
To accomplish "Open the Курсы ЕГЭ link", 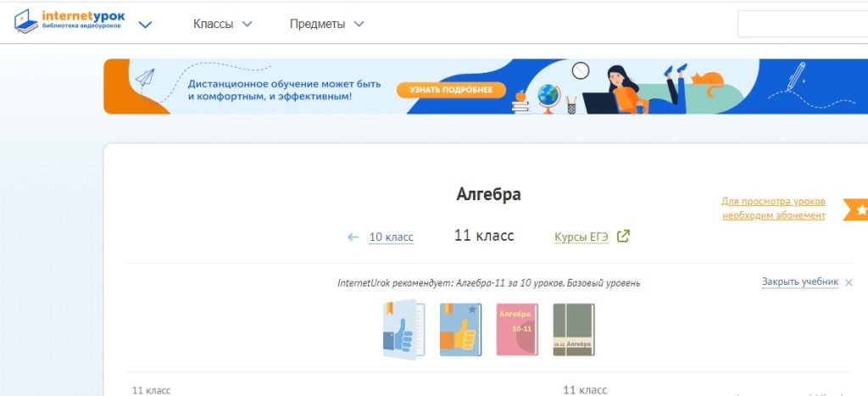I will click(x=581, y=237).
